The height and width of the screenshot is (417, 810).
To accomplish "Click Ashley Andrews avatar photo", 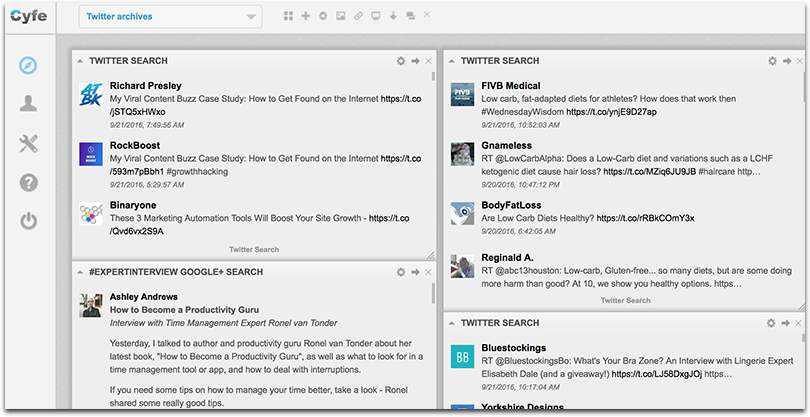I will (91, 305).
